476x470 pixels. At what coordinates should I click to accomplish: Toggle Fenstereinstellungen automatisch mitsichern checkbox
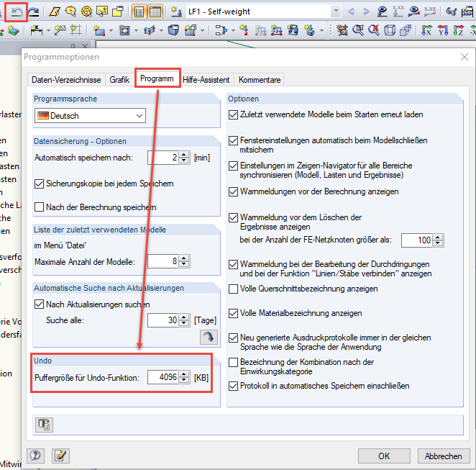pyautogui.click(x=233, y=140)
